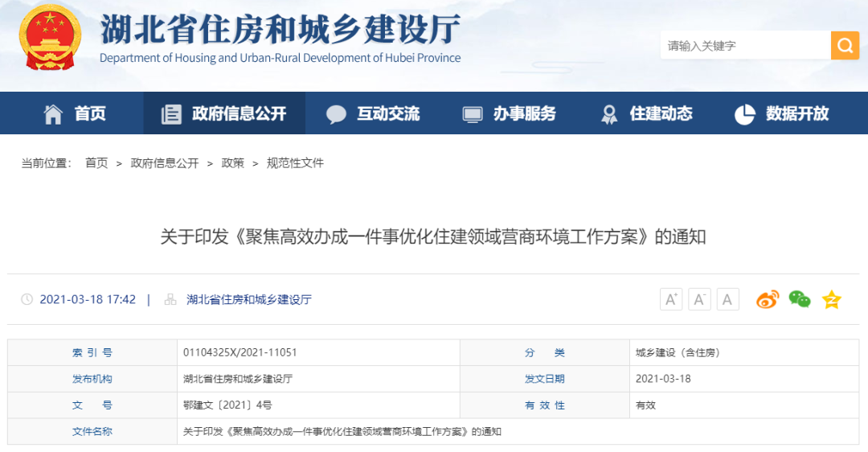Screen dimensions: 868x452
Task: Share article to Weibo
Action: tap(767, 300)
